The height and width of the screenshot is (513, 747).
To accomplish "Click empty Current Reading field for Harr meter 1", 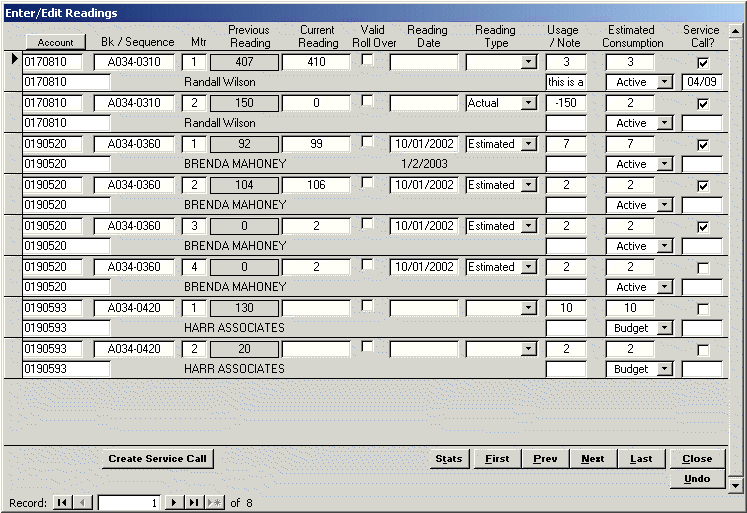I will [316, 308].
